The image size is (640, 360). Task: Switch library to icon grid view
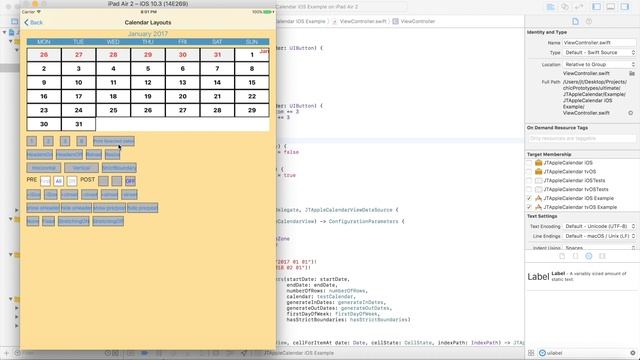[531, 353]
